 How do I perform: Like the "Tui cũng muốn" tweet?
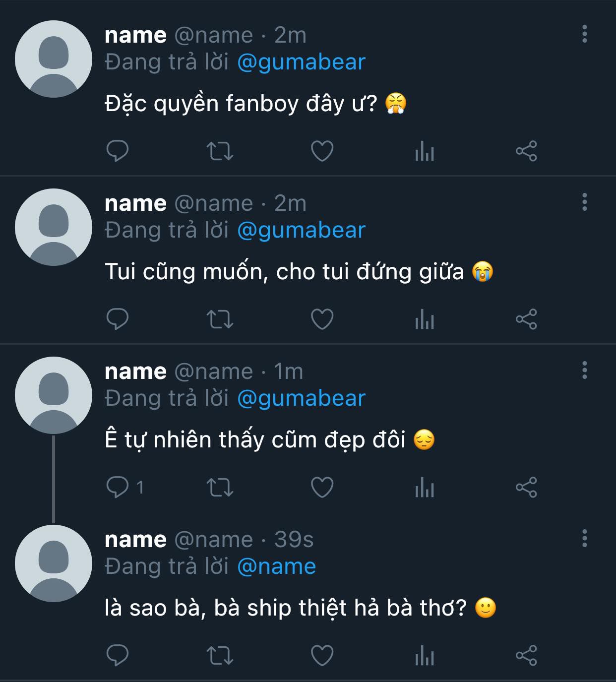pos(322,319)
